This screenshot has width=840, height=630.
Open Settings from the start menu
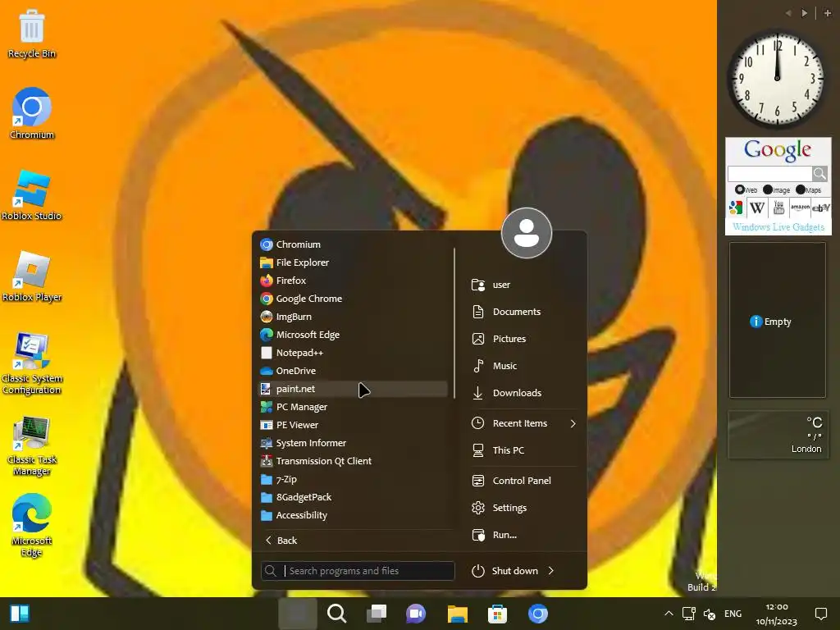coord(523,507)
